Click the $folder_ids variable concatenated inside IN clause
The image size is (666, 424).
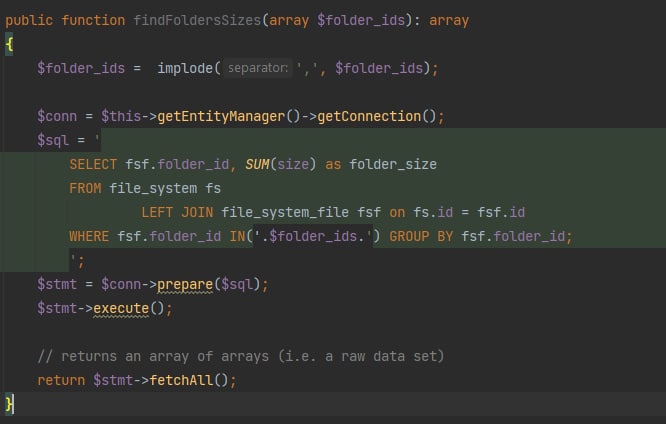pyautogui.click(x=313, y=236)
